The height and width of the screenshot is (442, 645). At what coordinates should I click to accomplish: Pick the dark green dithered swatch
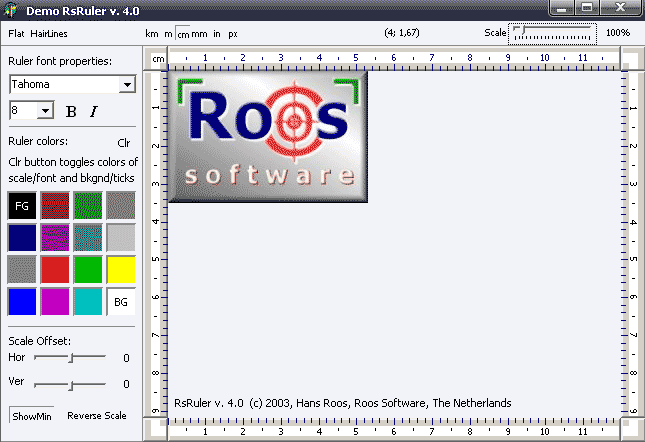click(x=88, y=205)
